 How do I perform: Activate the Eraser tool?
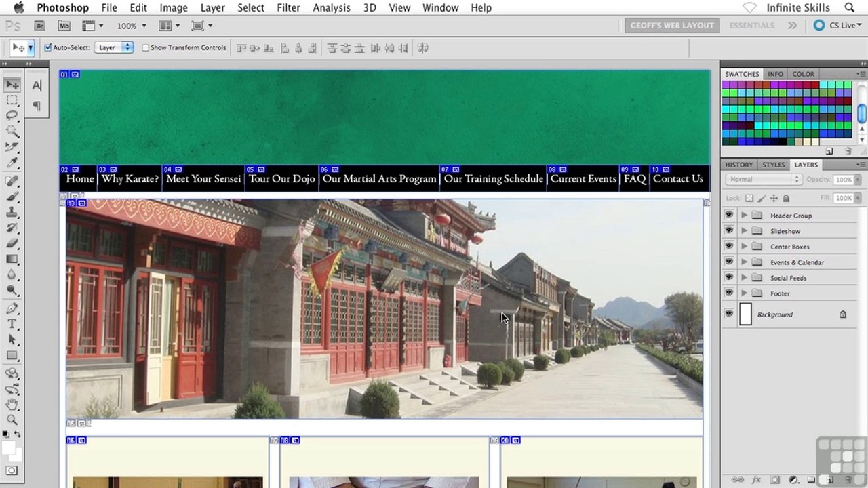tap(12, 243)
